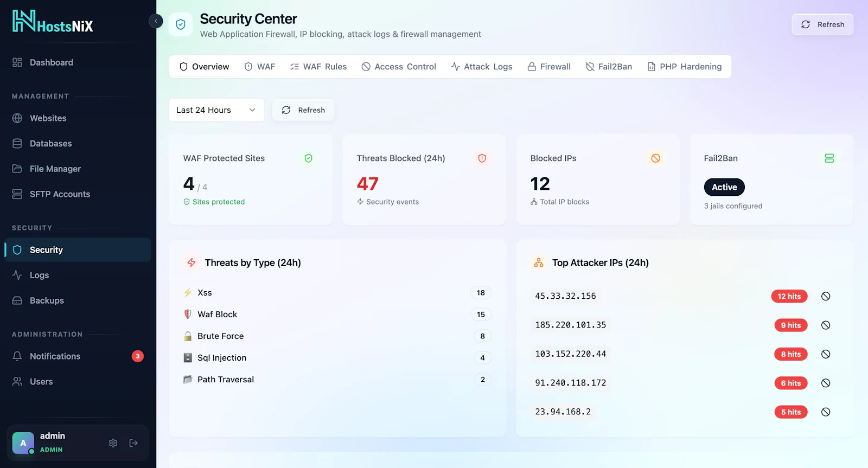Block IP 45.33.32.156 using ban icon
868x468 pixels.
[826, 296]
